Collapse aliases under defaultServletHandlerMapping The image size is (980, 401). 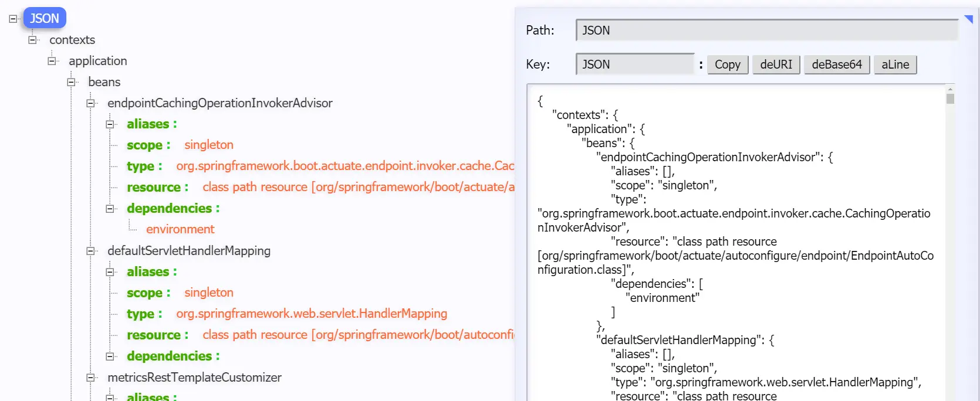[110, 272]
